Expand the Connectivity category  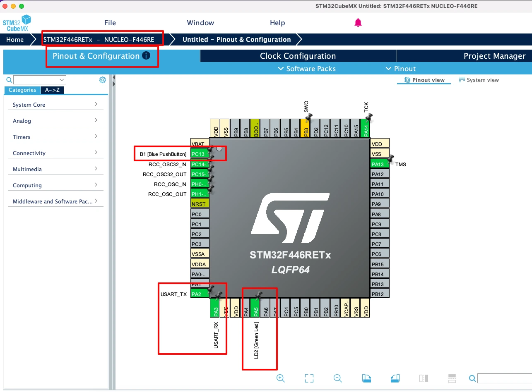coord(55,153)
